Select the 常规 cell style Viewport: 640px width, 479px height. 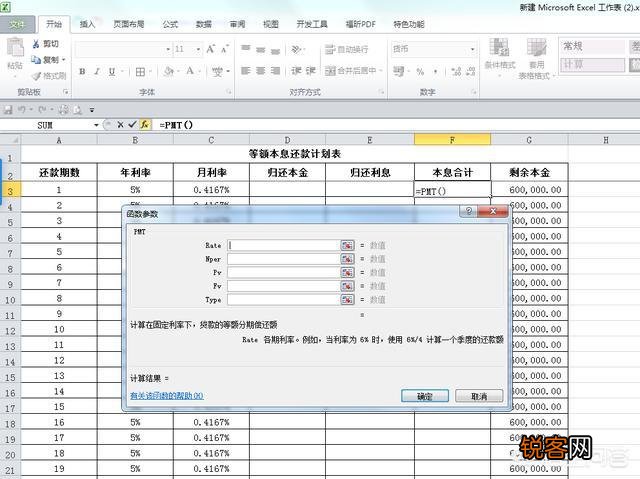pos(592,47)
